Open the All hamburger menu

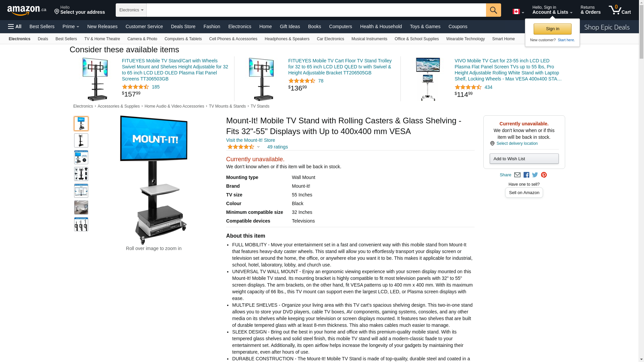click(x=15, y=26)
